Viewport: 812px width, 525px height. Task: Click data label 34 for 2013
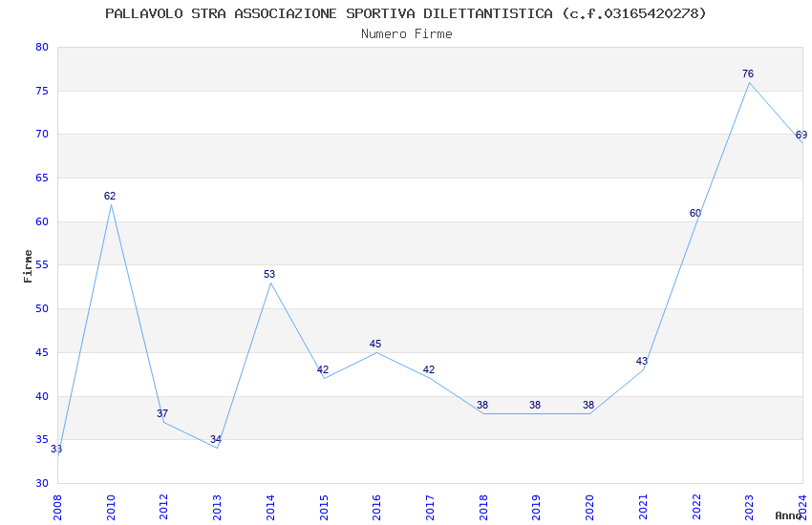[216, 440]
